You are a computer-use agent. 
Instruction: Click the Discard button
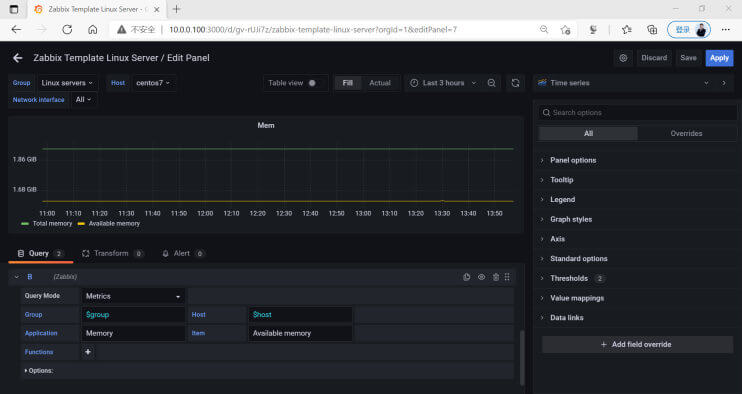tap(654, 58)
